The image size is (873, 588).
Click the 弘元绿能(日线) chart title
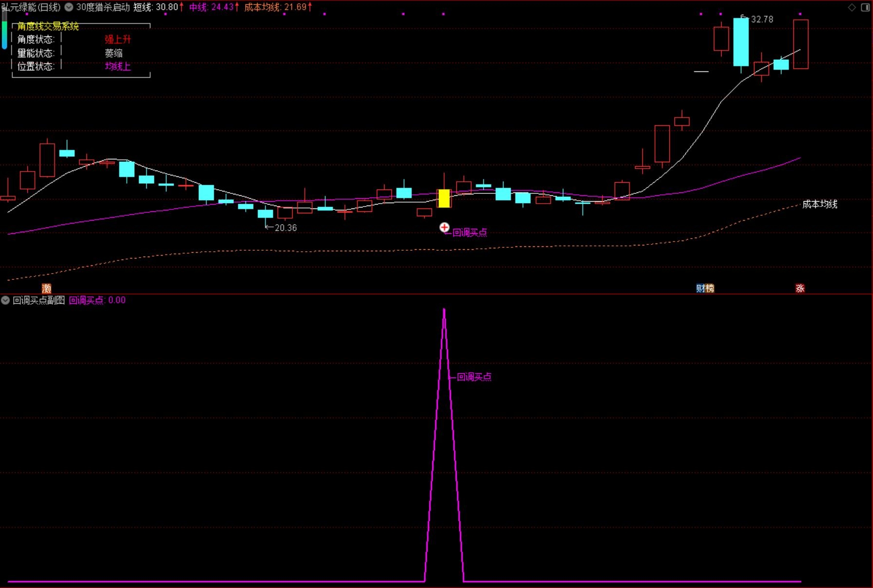point(31,7)
